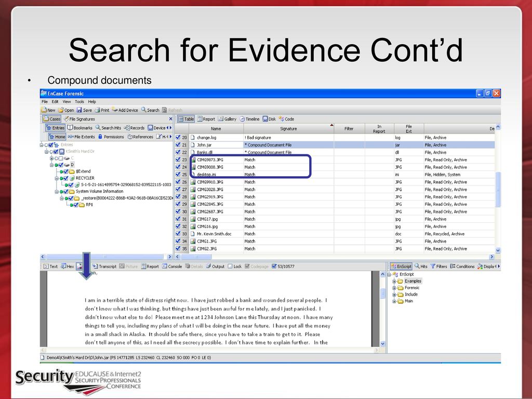The width and height of the screenshot is (532, 399).
Task: Save the case using Save icon
Action: click(84, 110)
